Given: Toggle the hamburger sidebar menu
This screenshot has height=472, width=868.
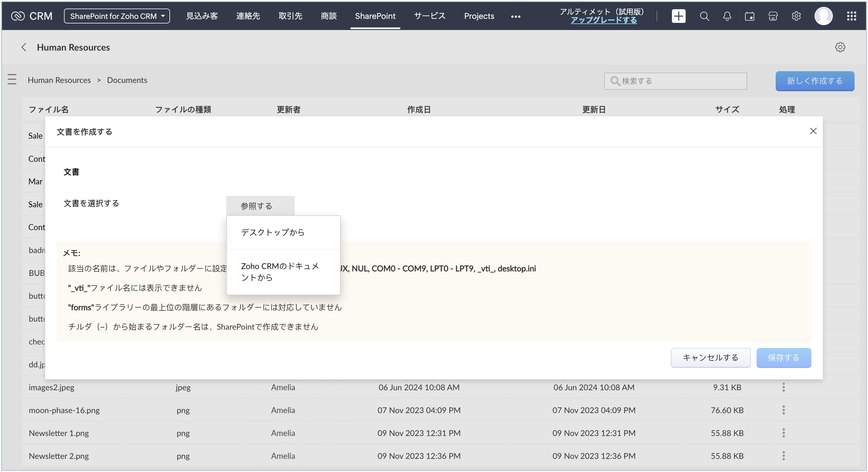Looking at the screenshot, I should tap(12, 79).
